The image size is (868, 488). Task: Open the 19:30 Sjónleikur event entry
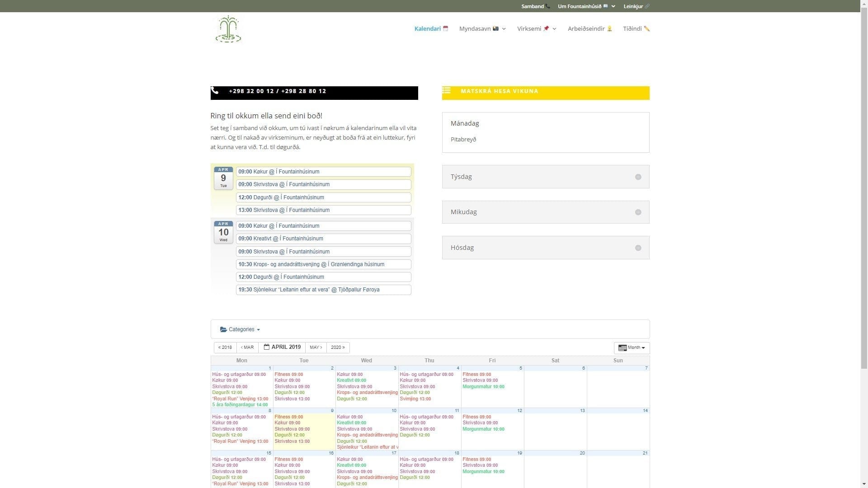click(x=323, y=290)
